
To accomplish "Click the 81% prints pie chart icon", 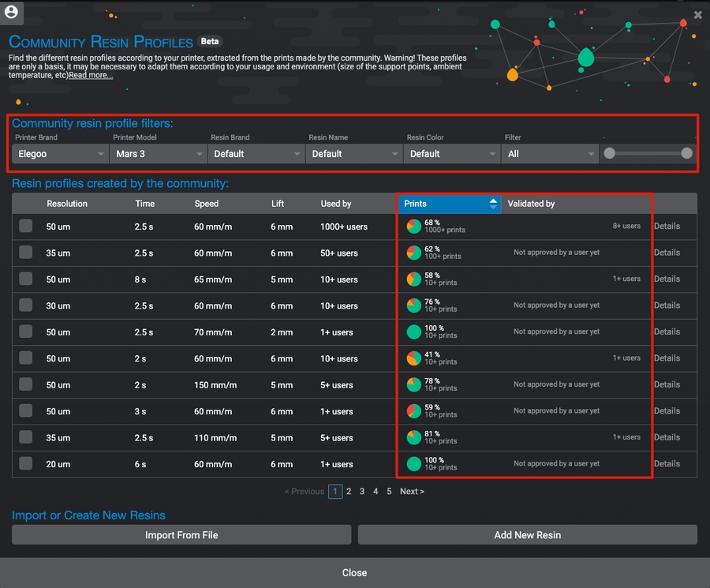I will click(x=414, y=437).
